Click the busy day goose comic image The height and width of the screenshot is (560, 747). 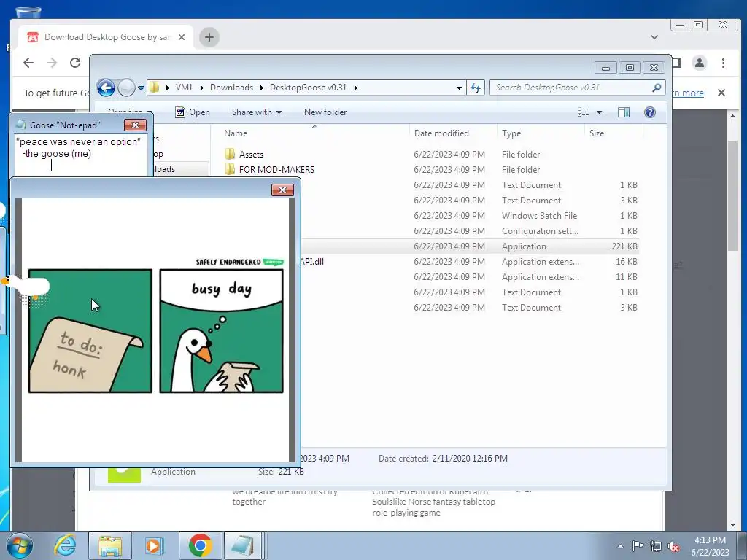[x=155, y=330]
